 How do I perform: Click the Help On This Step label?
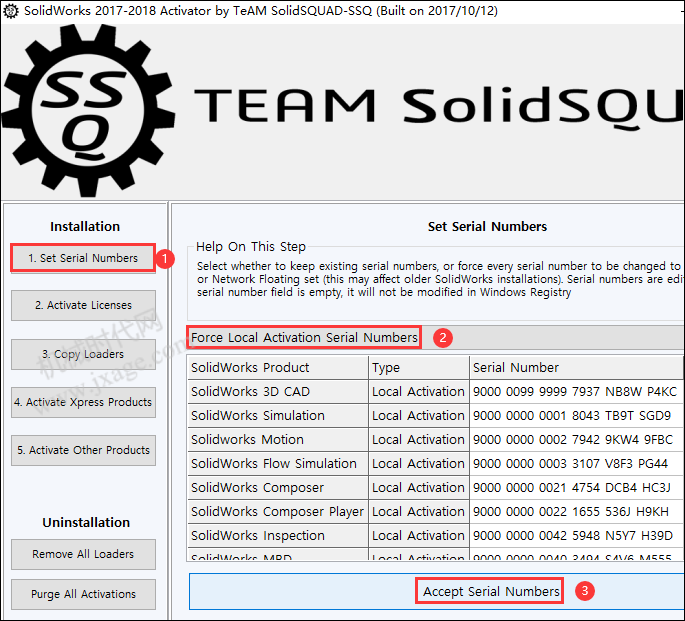[x=251, y=247]
